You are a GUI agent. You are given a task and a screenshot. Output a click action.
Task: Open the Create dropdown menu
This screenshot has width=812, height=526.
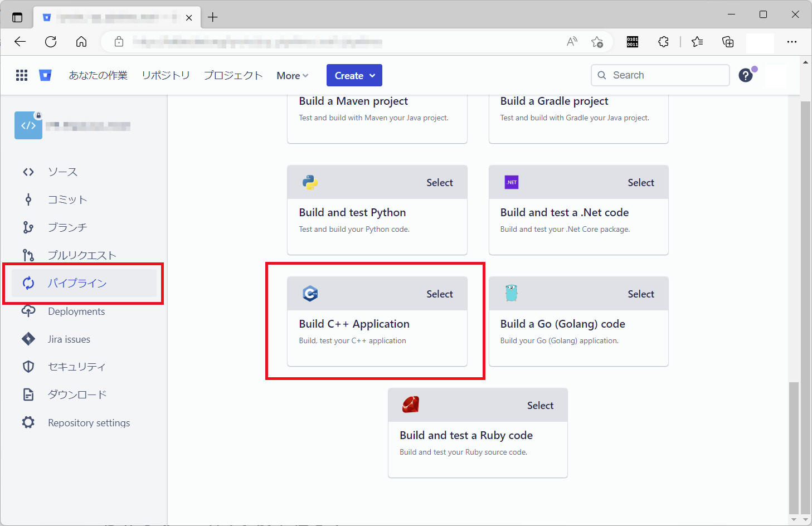pyautogui.click(x=354, y=75)
